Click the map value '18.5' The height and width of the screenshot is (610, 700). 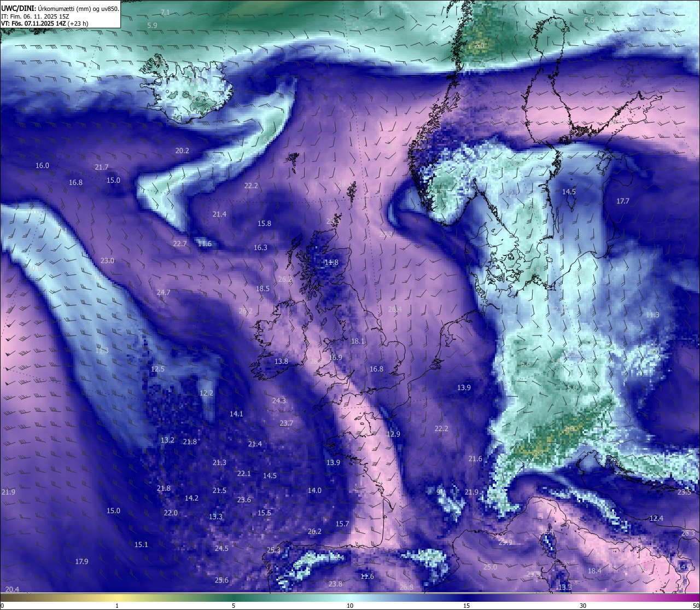tap(262, 288)
